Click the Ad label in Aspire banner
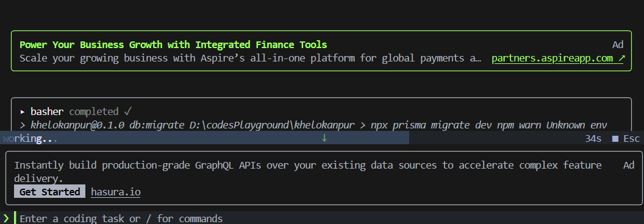The width and height of the screenshot is (644, 224). (x=618, y=44)
